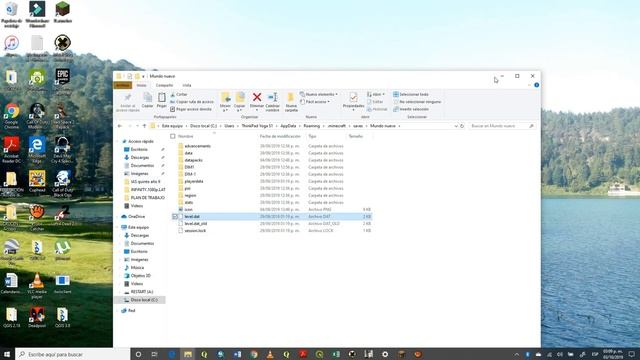Open the Fácil acceso dropdown
This screenshot has height=360, width=640.
point(315,102)
